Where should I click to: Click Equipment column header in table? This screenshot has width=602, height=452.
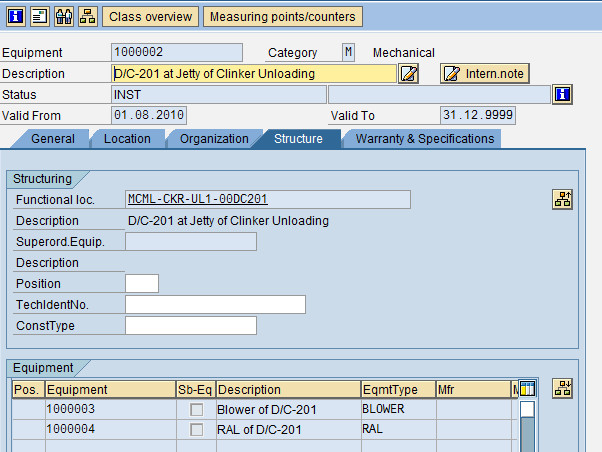tap(111, 389)
